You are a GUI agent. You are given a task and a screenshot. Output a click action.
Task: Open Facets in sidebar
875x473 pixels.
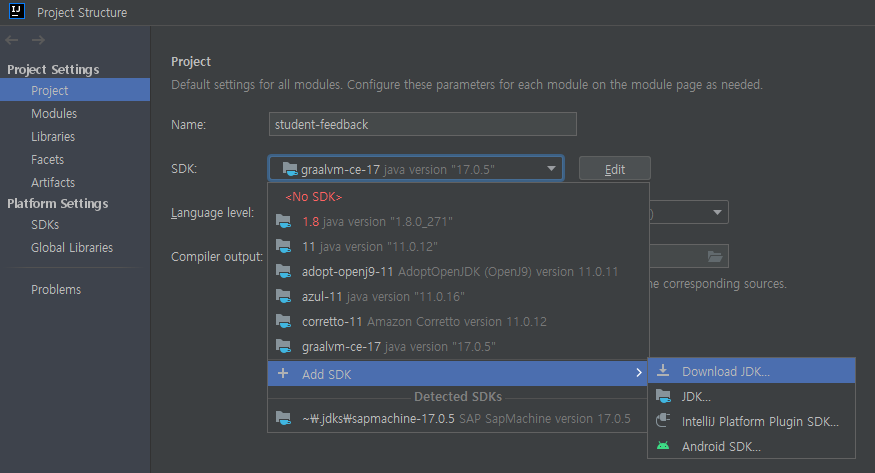pyautogui.click(x=75, y=160)
